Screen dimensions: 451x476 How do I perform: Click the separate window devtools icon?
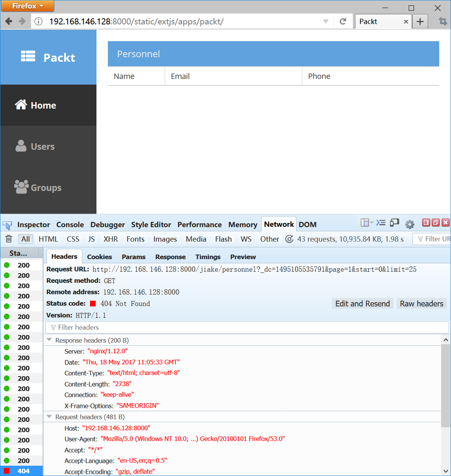tap(436, 223)
